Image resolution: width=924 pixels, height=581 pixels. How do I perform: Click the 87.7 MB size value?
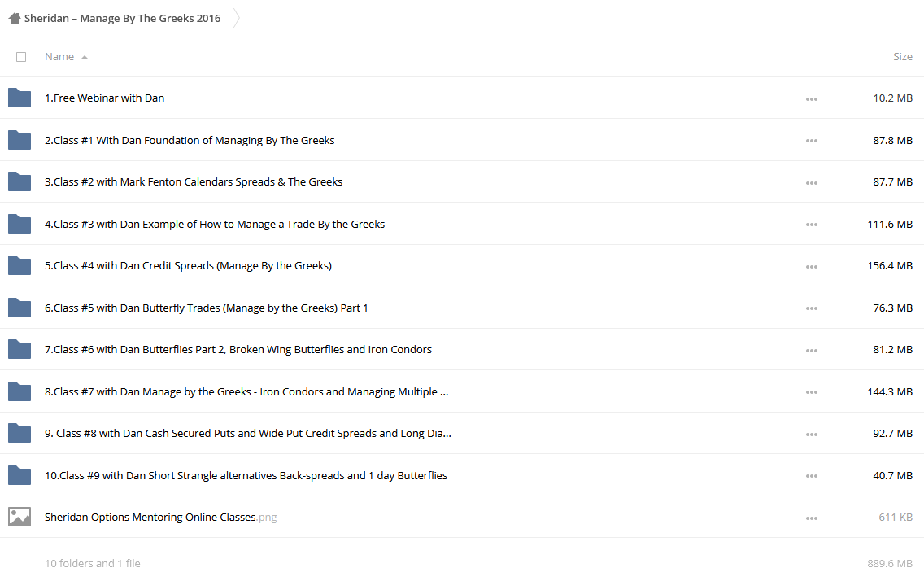[x=893, y=182]
